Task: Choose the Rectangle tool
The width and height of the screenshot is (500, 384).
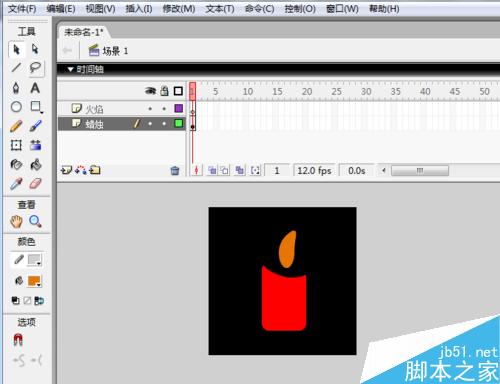Action: tap(35, 107)
